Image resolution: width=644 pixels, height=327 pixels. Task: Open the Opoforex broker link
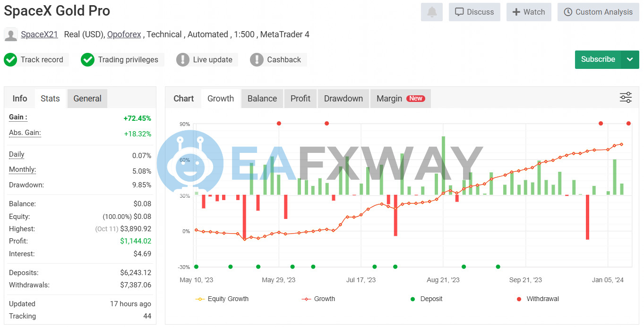(x=124, y=34)
